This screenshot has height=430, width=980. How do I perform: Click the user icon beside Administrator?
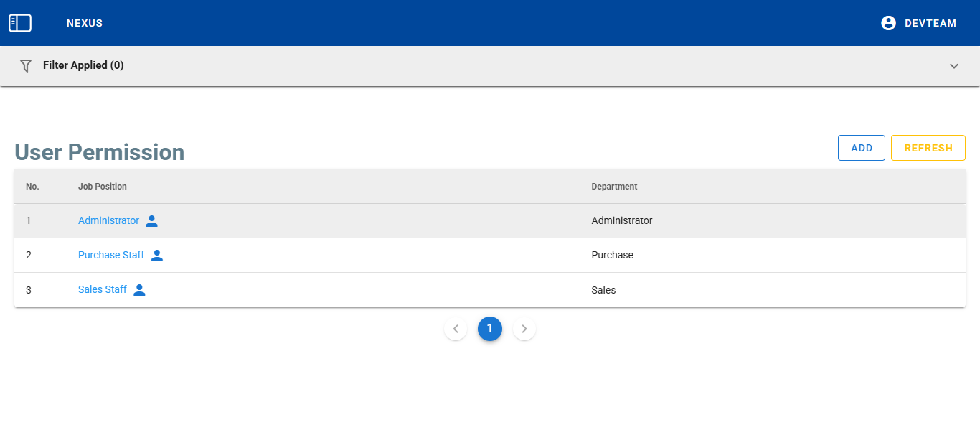151,221
